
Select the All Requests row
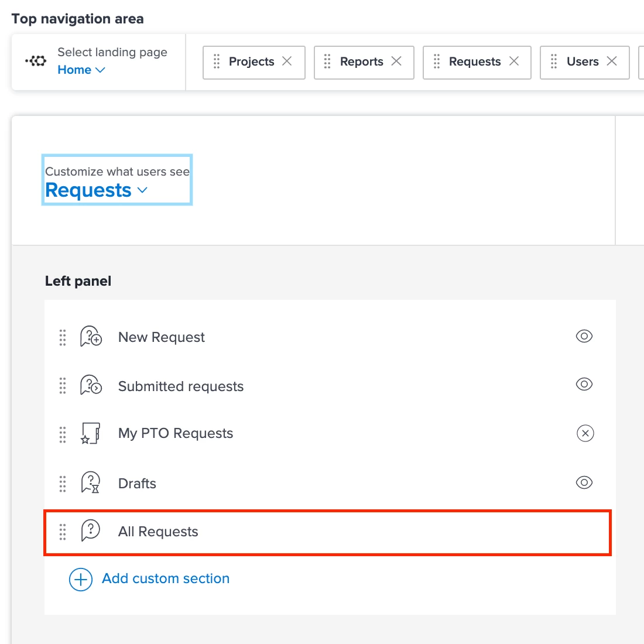click(327, 533)
